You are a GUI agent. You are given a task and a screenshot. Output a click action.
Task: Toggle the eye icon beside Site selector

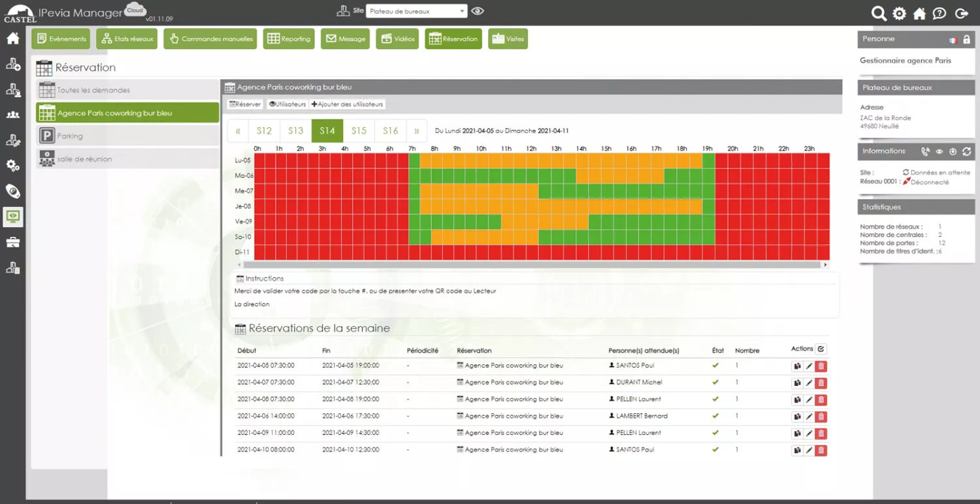coord(478,11)
